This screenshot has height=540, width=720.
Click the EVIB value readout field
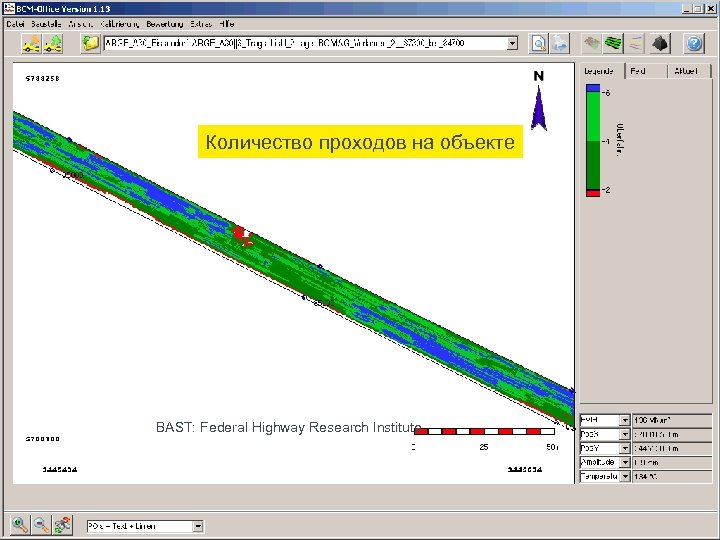(x=672, y=420)
